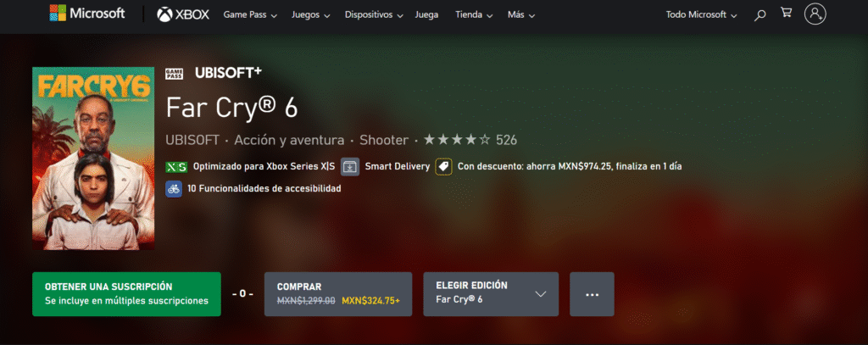The width and height of the screenshot is (868, 345).
Task: View the shopping cart
Action: 786,12
